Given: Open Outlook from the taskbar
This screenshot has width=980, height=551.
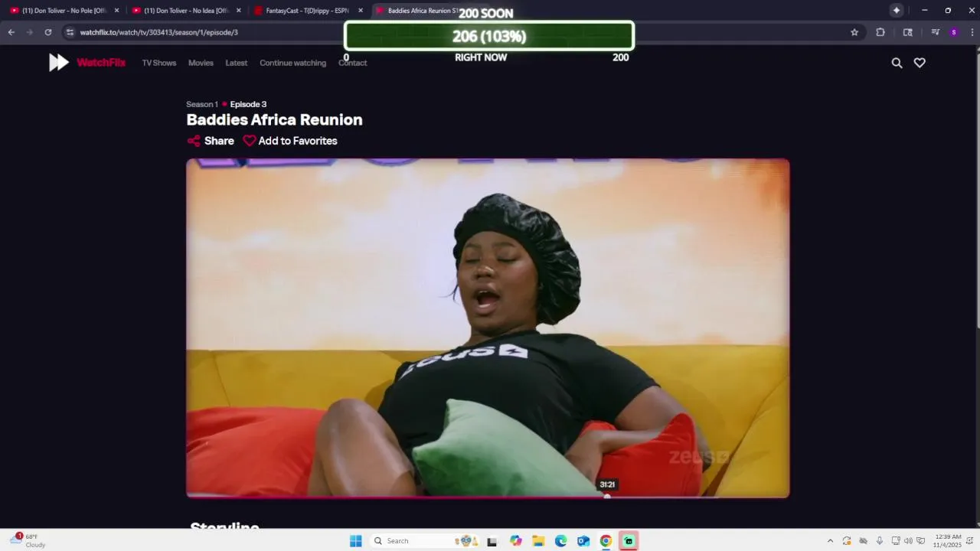Looking at the screenshot, I should (583, 541).
